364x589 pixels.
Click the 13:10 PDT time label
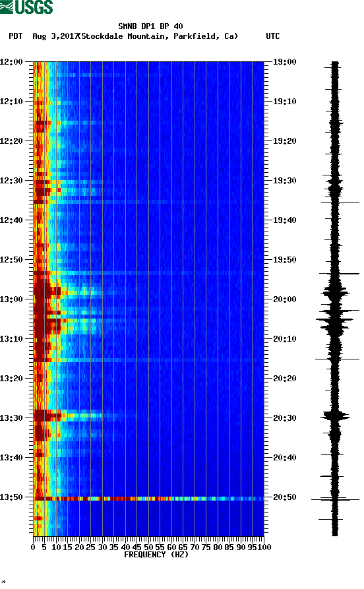tap(12, 338)
